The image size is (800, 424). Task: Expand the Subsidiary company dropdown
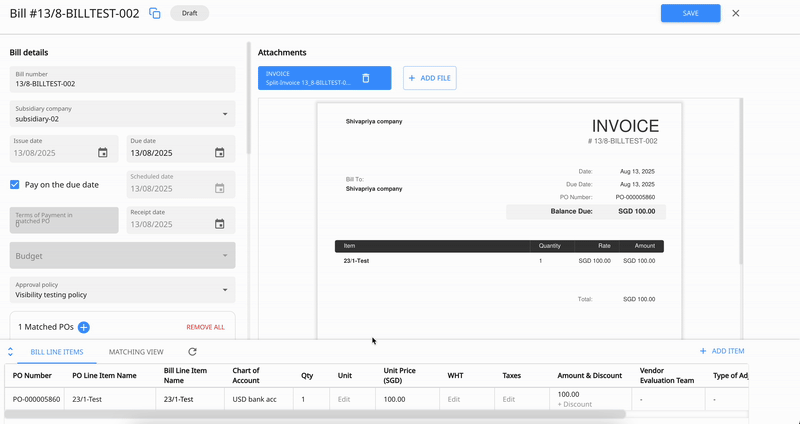(x=224, y=114)
